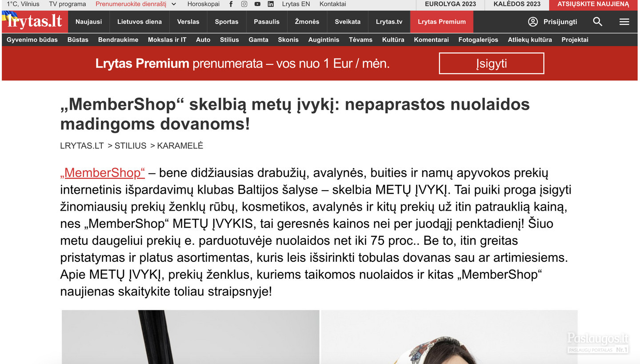Select Verslas menu item
The width and height of the screenshot is (640, 364).
(188, 22)
